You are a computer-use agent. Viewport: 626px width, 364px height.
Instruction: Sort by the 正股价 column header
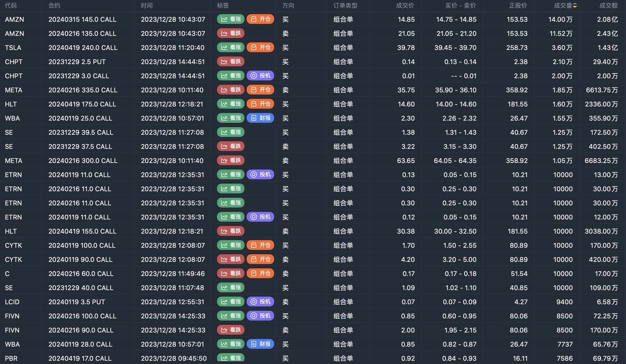pyautogui.click(x=518, y=6)
